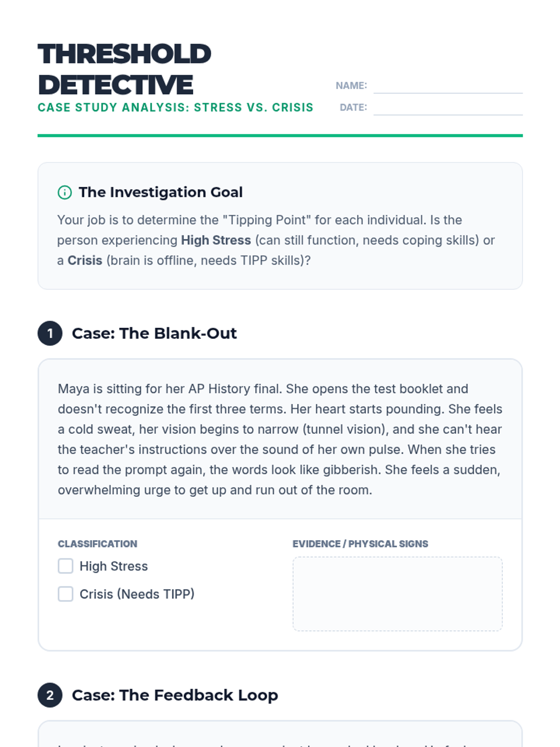
Task: Click the Crisis (Needs TIPP) label text
Action: click(137, 594)
